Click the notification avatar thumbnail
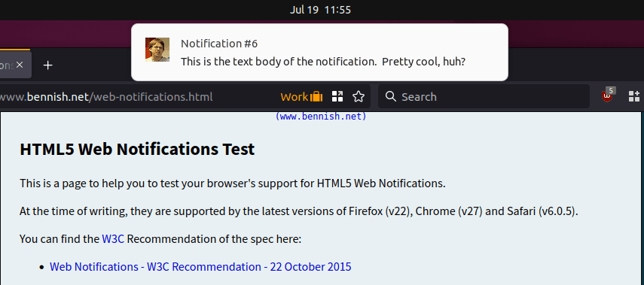Image resolution: width=644 pixels, height=285 pixels. [157, 50]
